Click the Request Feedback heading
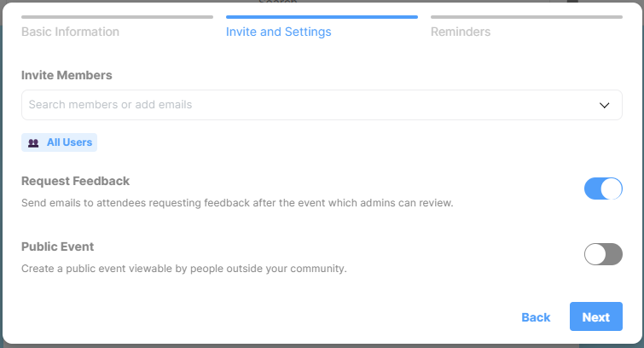The height and width of the screenshot is (348, 644). 76,181
